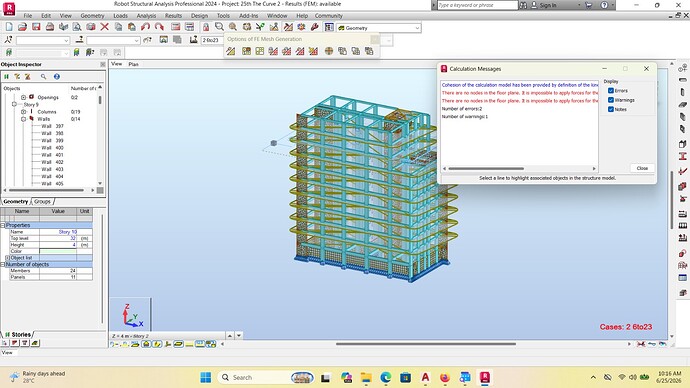Open the node selection dropdown in toolbar
This screenshot has width=690, height=388.
point(66,40)
